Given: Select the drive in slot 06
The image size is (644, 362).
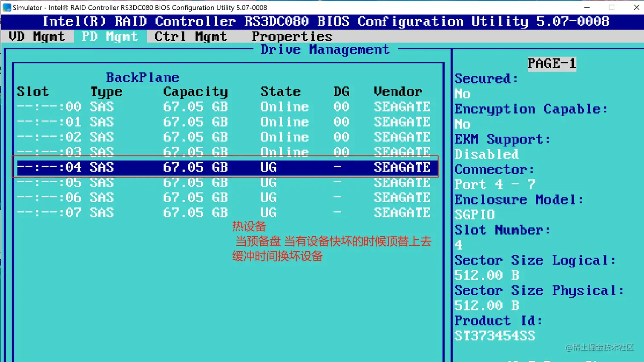Looking at the screenshot, I should (224, 197).
